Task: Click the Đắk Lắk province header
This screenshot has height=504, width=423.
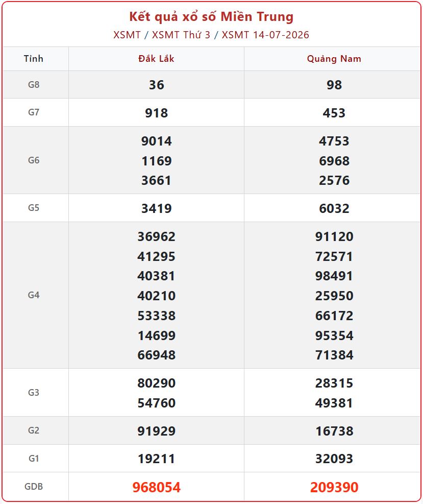Action: point(156,59)
